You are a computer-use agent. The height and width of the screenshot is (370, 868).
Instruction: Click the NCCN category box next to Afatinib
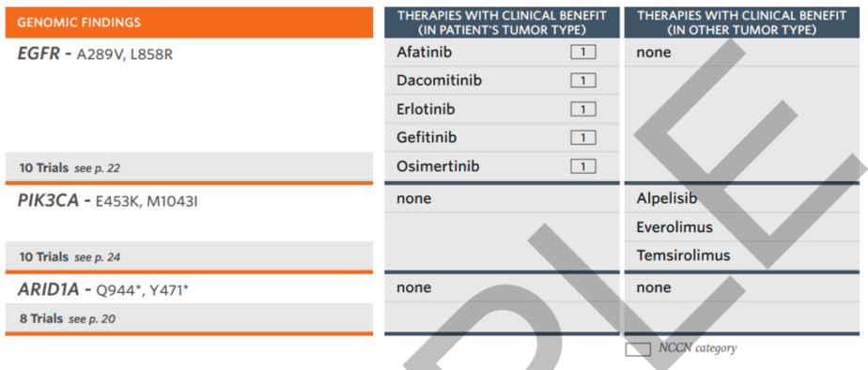(583, 53)
